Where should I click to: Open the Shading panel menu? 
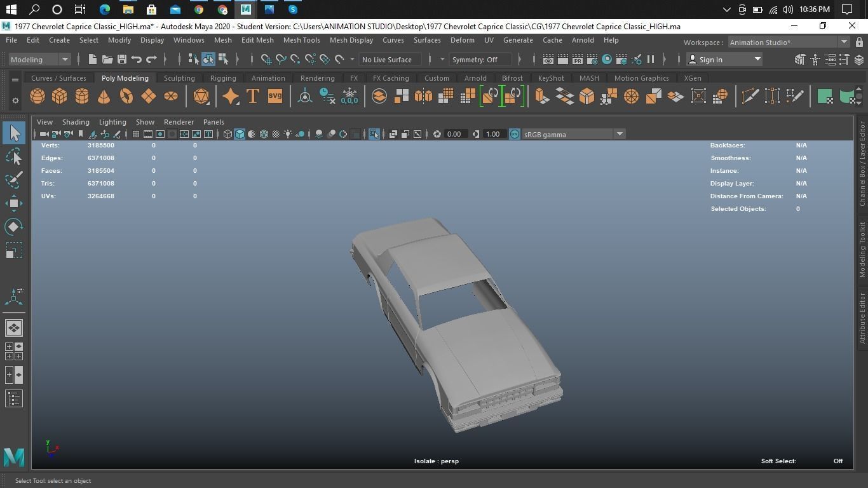coord(76,122)
